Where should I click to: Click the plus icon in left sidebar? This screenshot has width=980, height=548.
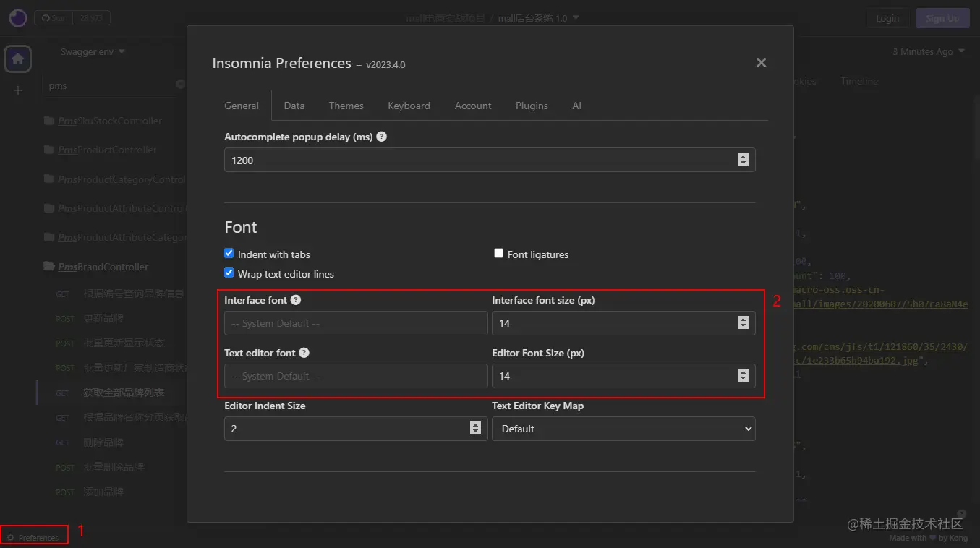coord(18,90)
